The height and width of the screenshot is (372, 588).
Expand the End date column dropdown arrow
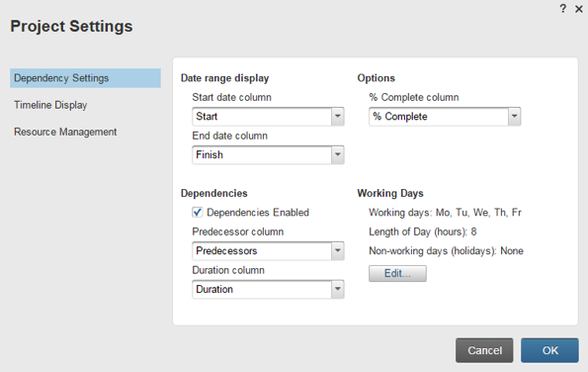(338, 154)
